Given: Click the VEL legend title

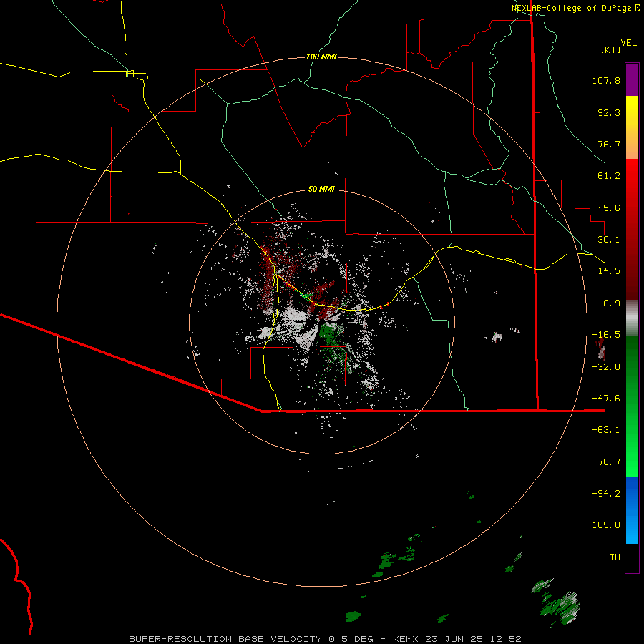Looking at the screenshot, I should click(629, 43).
